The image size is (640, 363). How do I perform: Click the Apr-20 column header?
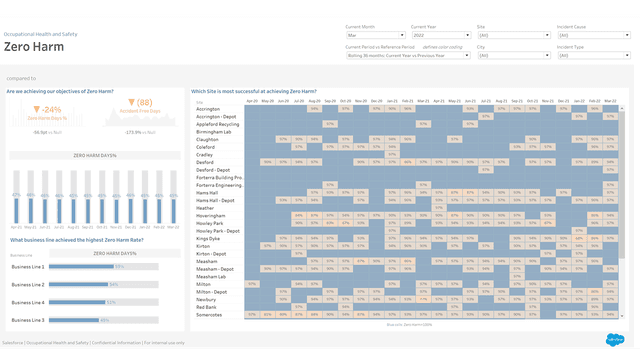point(252,101)
